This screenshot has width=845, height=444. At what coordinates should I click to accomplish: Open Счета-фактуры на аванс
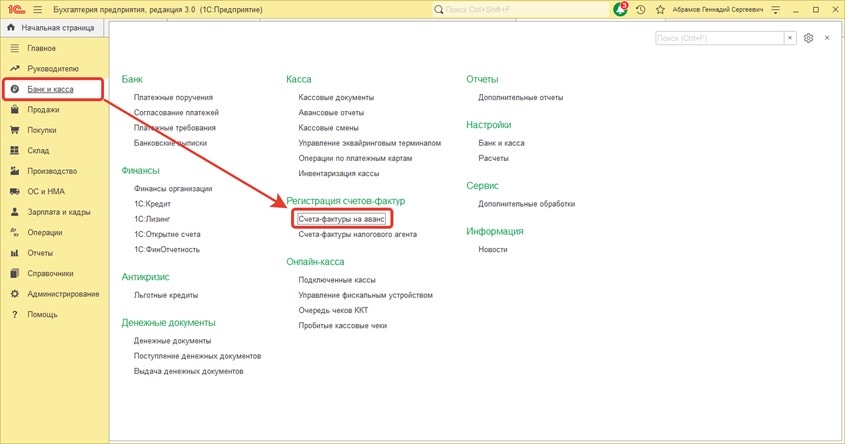[x=341, y=218]
